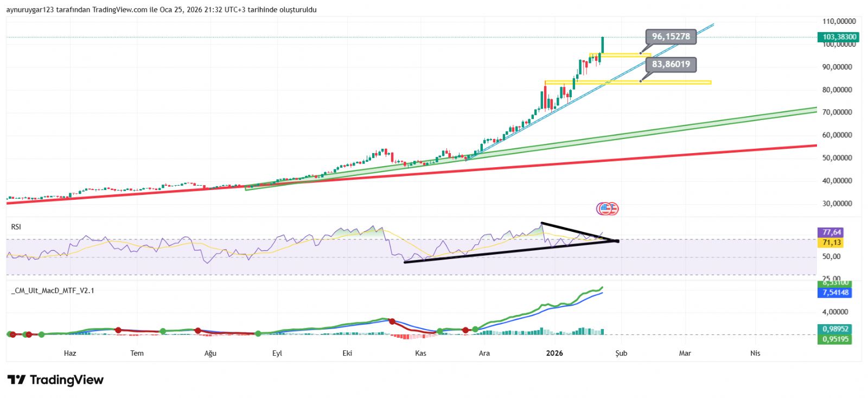
Task: Click the TradingView logo at bottom left
Action: 55,380
